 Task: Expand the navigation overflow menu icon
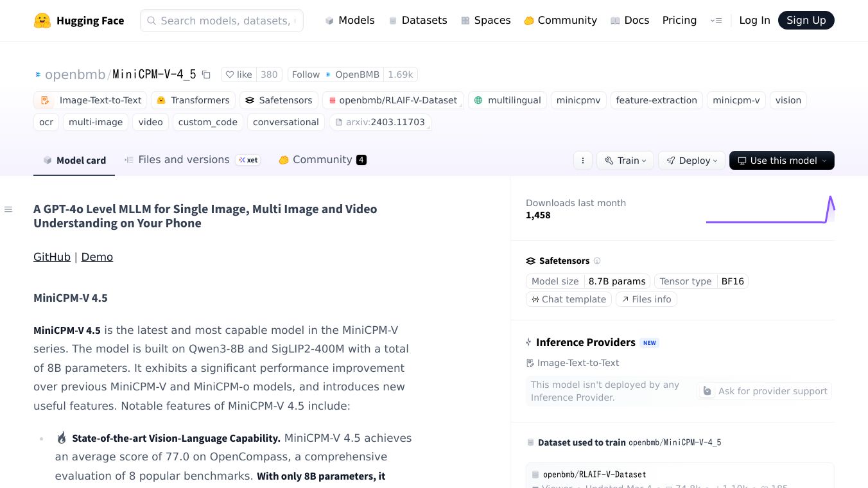click(716, 21)
